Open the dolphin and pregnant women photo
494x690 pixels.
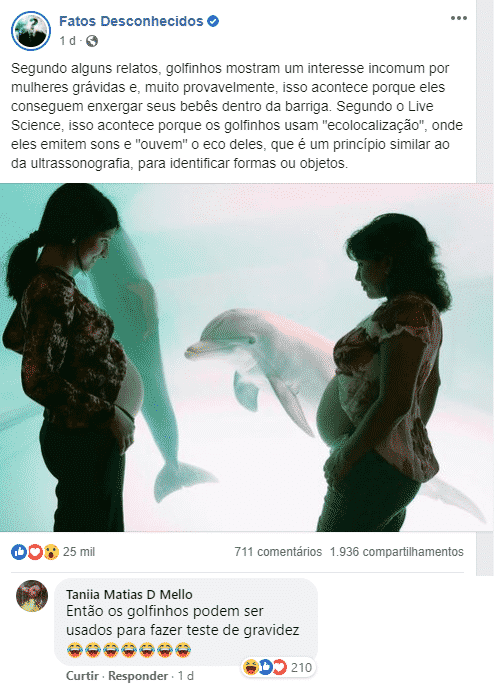(246, 357)
